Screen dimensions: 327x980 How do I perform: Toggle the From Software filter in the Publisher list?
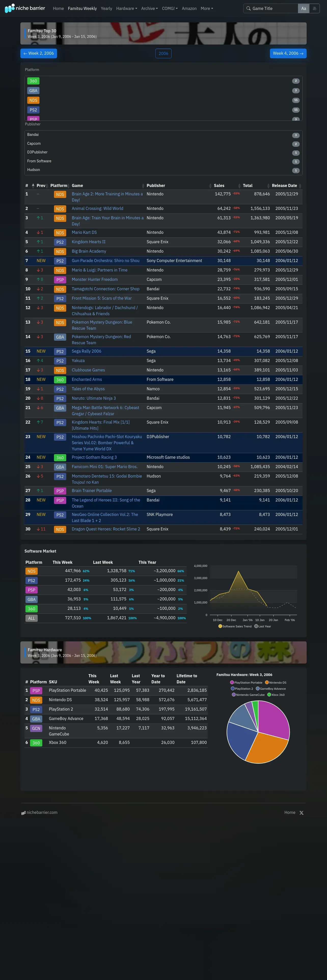(x=163, y=161)
